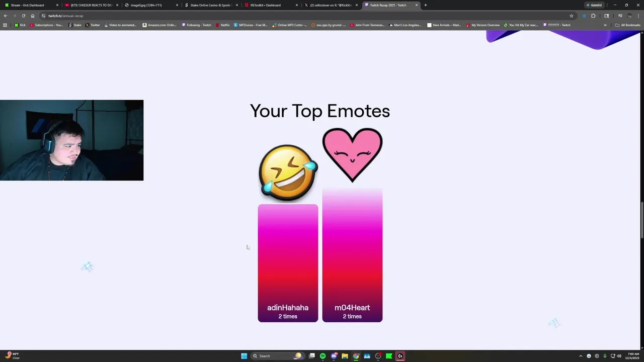Open the apps grid in bookmarks bar
Viewport: 644px width, 362px height.
tap(5, 25)
